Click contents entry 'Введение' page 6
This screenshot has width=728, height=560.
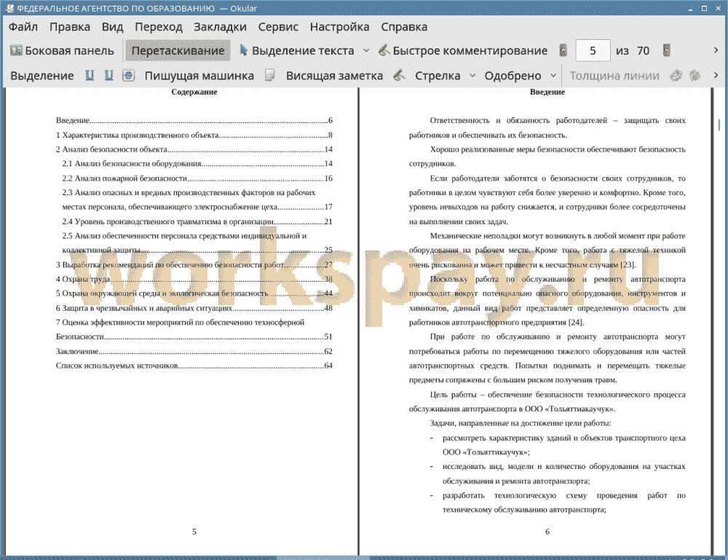(194, 120)
